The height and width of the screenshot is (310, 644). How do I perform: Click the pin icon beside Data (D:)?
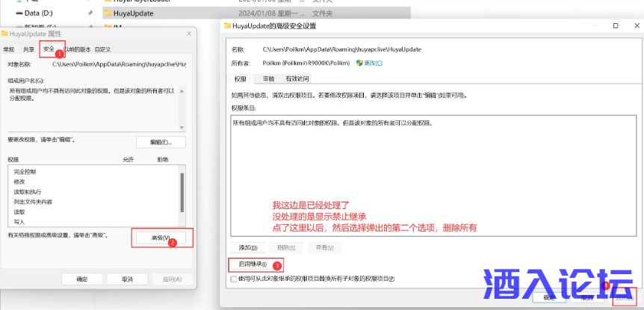(x=90, y=13)
